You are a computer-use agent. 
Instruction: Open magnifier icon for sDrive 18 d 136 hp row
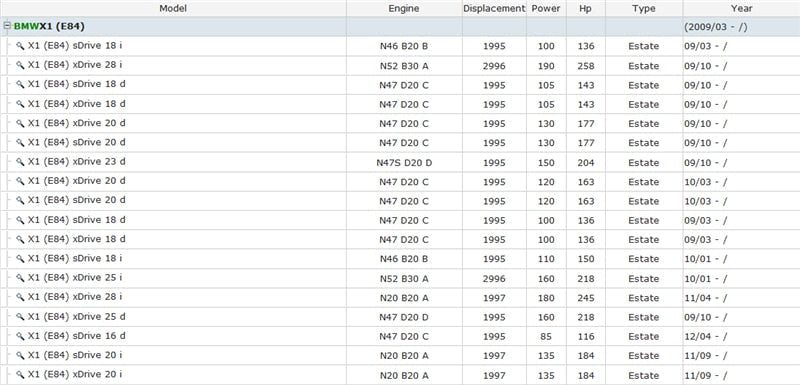(20, 220)
